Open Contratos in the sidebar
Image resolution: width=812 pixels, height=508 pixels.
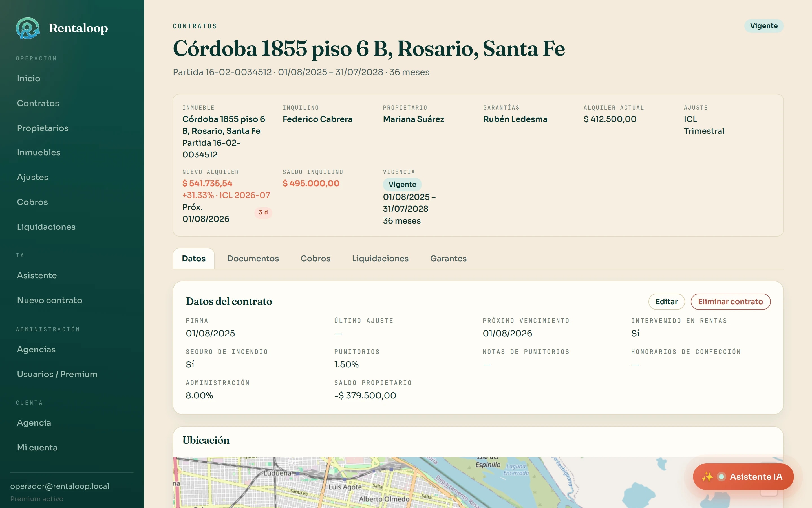(38, 103)
